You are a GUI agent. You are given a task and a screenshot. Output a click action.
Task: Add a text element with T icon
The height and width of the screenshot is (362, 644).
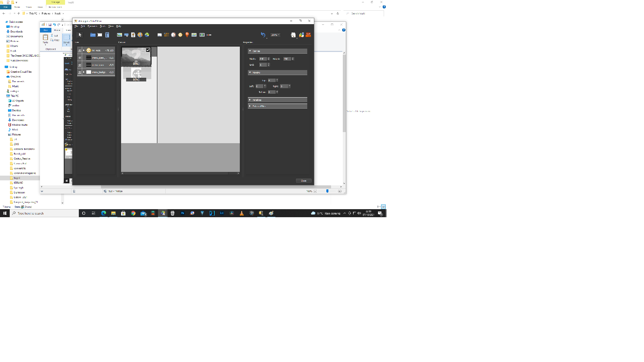pyautogui.click(x=107, y=35)
